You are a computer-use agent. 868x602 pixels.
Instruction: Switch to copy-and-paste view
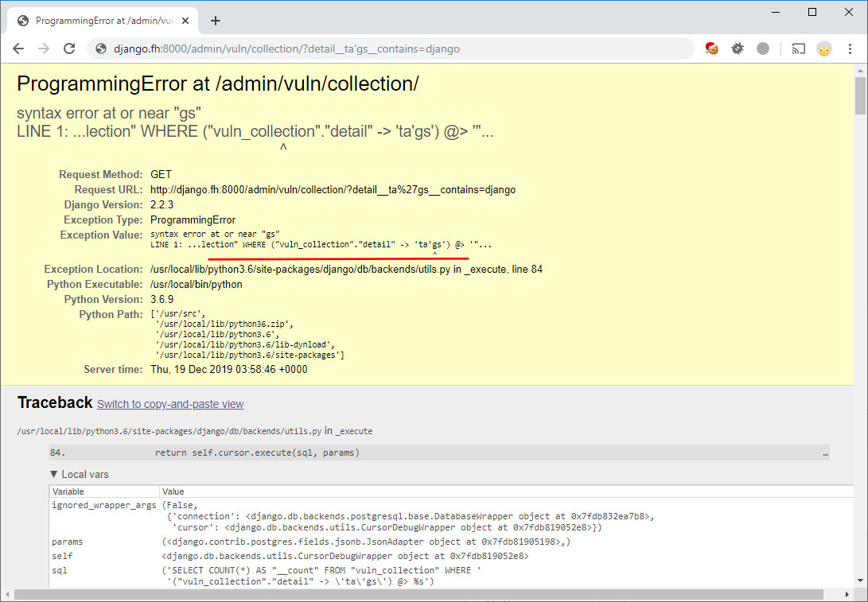170,404
